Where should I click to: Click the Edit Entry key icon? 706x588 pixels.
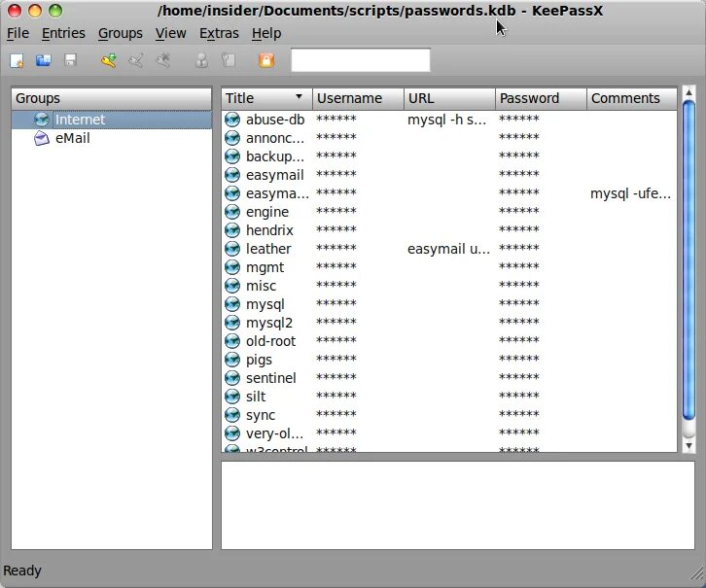click(x=136, y=60)
